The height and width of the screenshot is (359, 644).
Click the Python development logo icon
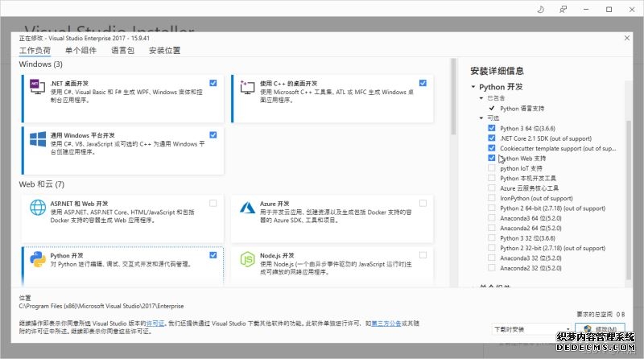pyautogui.click(x=38, y=259)
